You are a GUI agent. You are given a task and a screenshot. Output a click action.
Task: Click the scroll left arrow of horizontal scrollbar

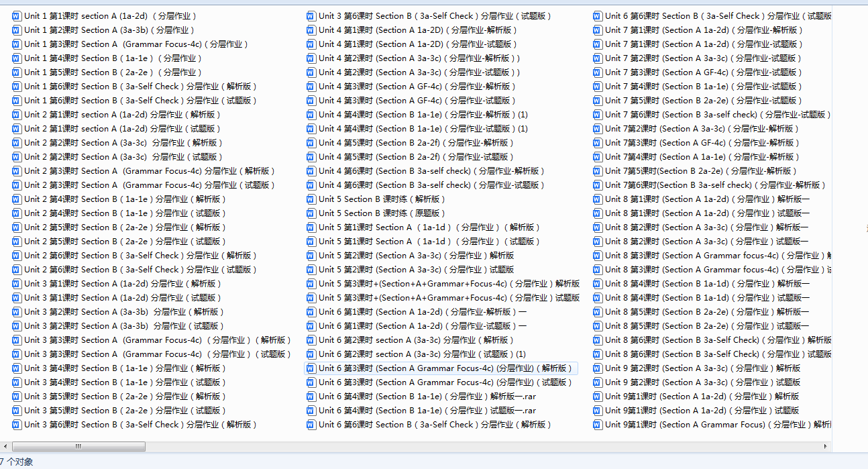6,446
